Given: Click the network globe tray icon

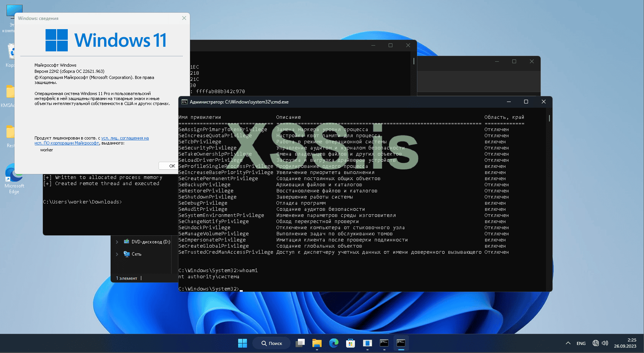Looking at the screenshot, I should click(x=595, y=343).
